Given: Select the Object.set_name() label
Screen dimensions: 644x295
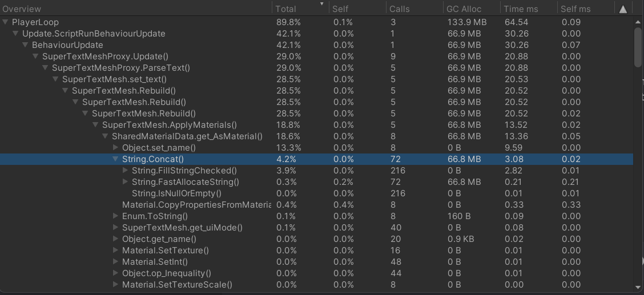Looking at the screenshot, I should [159, 148].
